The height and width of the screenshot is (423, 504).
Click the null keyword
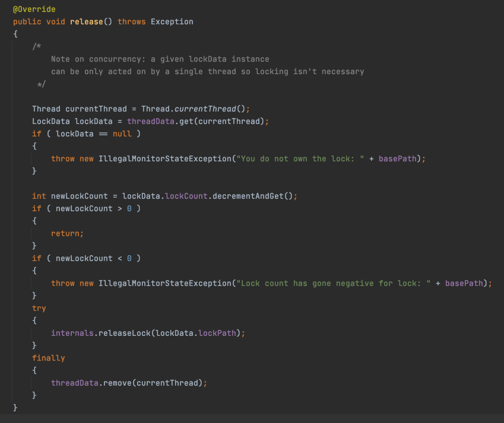click(122, 134)
